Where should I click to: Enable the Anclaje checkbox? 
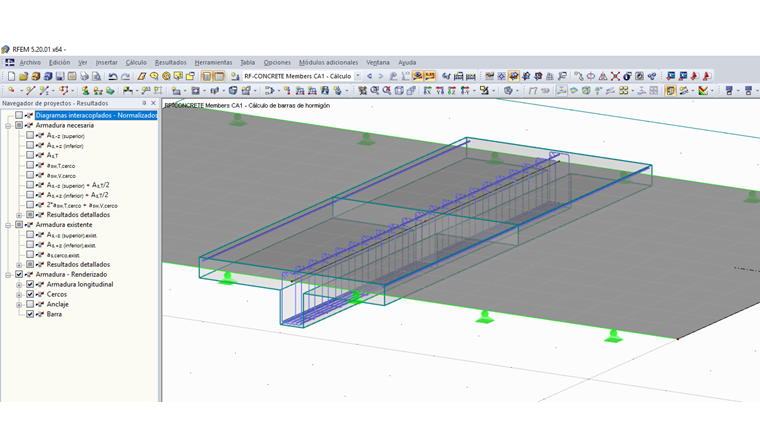[x=30, y=304]
